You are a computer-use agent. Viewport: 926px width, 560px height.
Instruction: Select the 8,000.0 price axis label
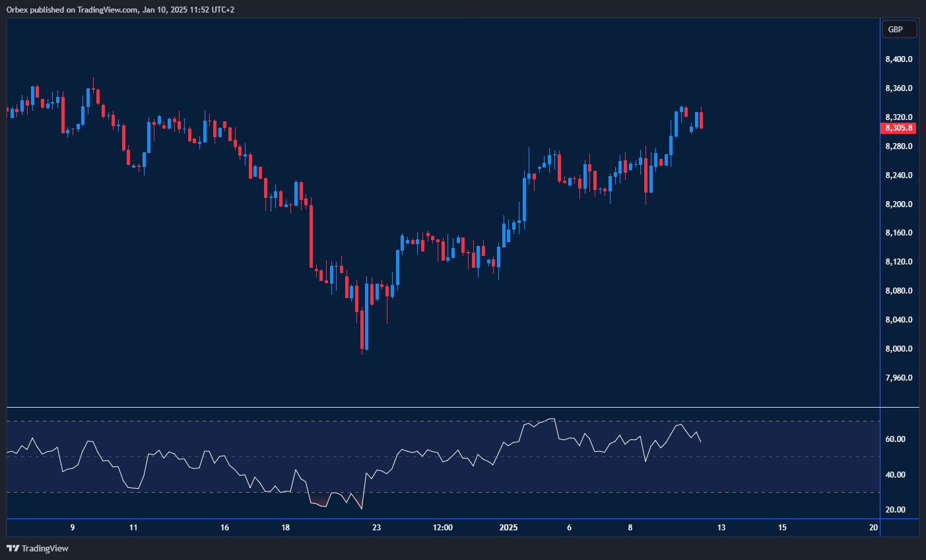click(899, 349)
